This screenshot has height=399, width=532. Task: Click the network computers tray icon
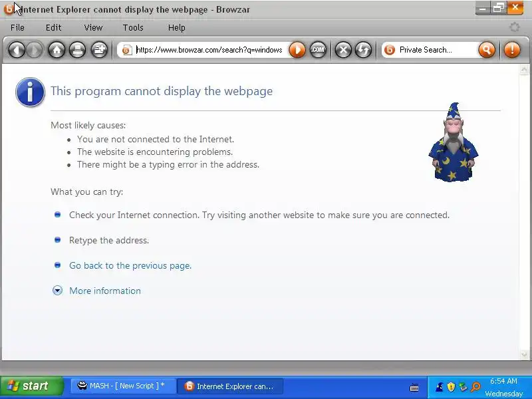tap(463, 386)
